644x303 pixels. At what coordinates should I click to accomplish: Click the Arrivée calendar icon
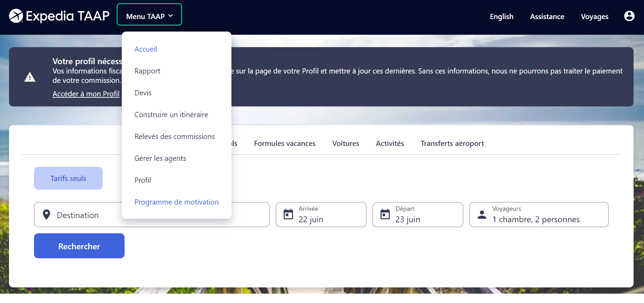pos(288,214)
